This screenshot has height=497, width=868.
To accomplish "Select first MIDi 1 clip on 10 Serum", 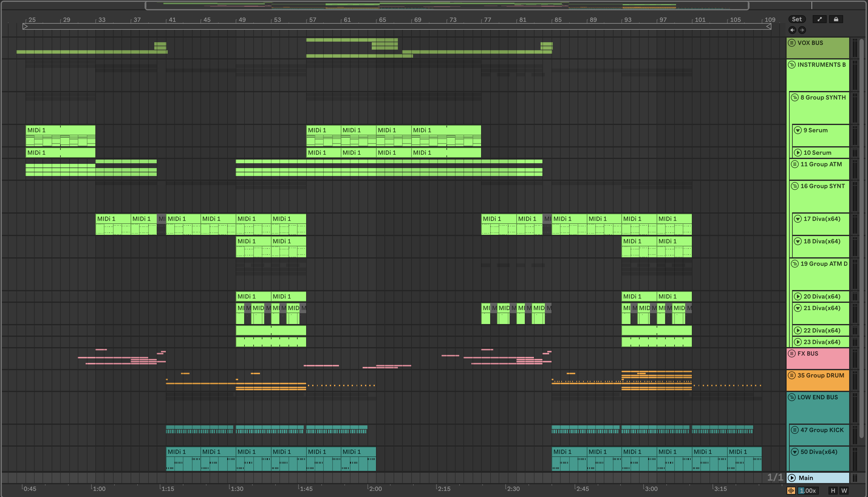I will point(60,153).
